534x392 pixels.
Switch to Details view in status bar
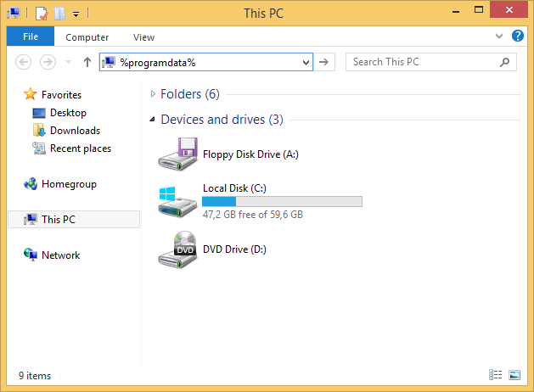tap(496, 375)
